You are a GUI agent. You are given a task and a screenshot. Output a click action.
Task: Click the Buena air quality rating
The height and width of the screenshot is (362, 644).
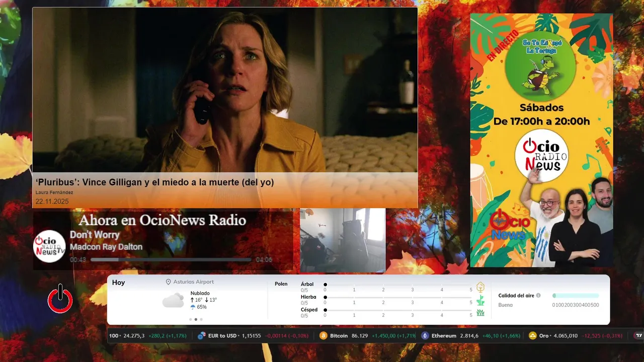(506, 305)
